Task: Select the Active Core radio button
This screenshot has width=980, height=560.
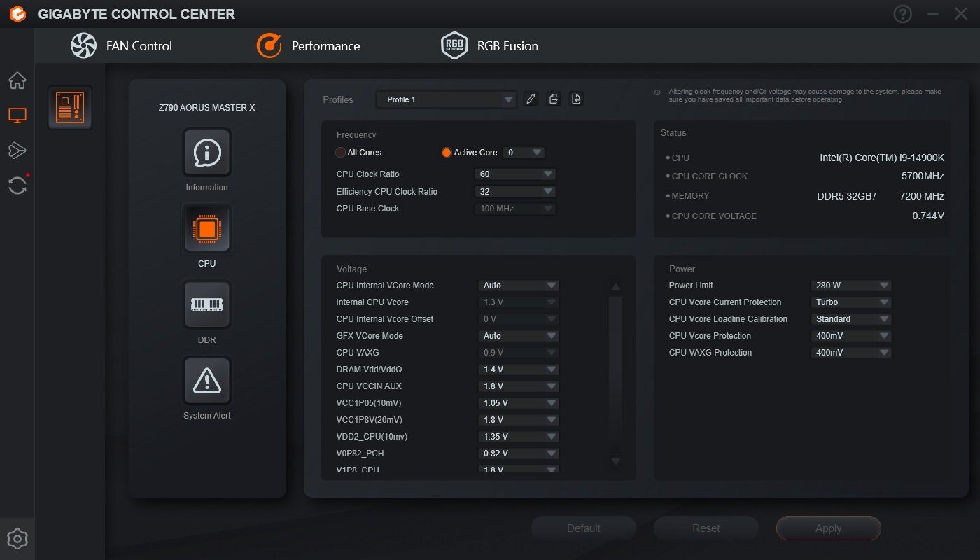Action: tap(447, 153)
